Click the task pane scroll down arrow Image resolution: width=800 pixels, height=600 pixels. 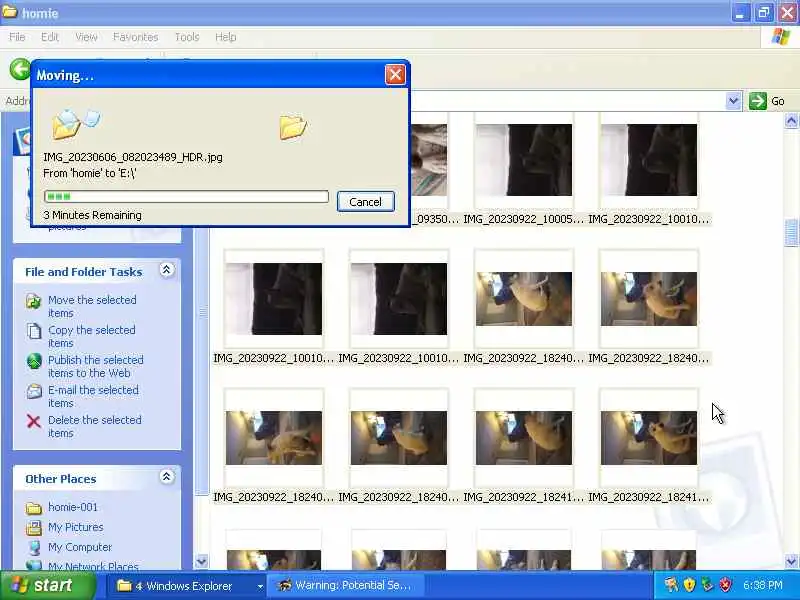[x=202, y=562]
